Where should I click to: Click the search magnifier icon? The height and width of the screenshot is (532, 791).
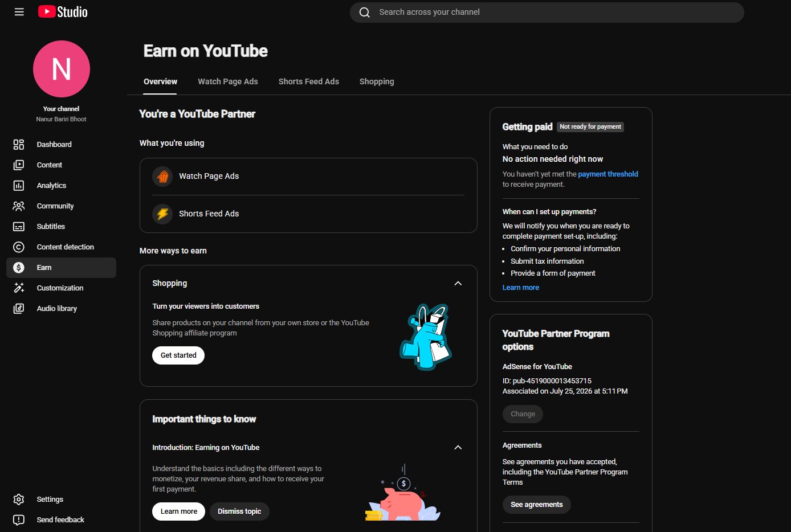point(365,12)
